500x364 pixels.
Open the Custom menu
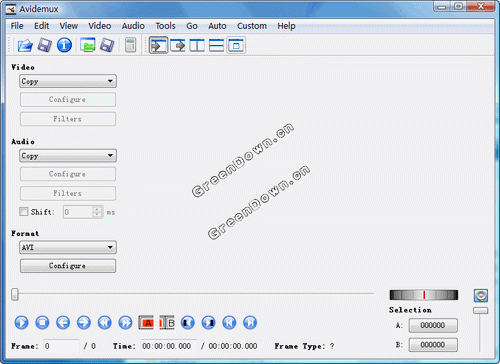pos(252,26)
